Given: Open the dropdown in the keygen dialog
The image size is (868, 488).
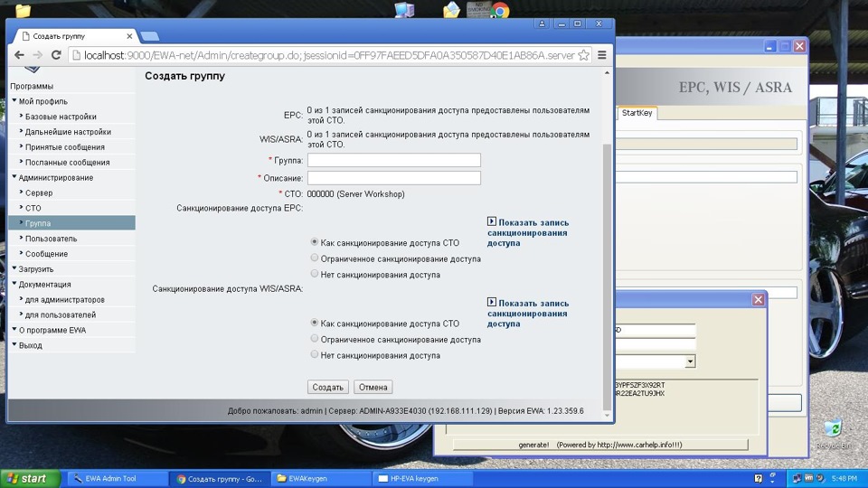Looking at the screenshot, I should tap(690, 361).
